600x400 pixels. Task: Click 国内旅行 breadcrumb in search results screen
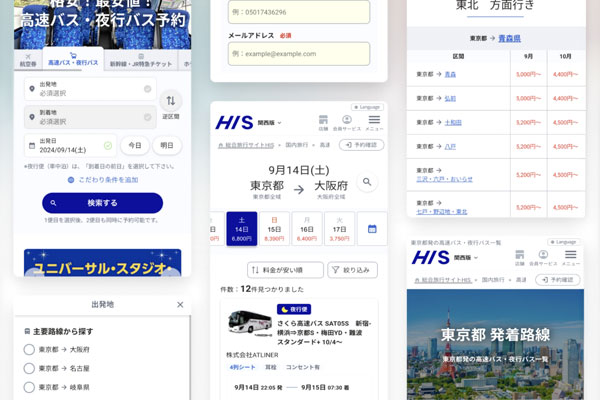(x=297, y=145)
